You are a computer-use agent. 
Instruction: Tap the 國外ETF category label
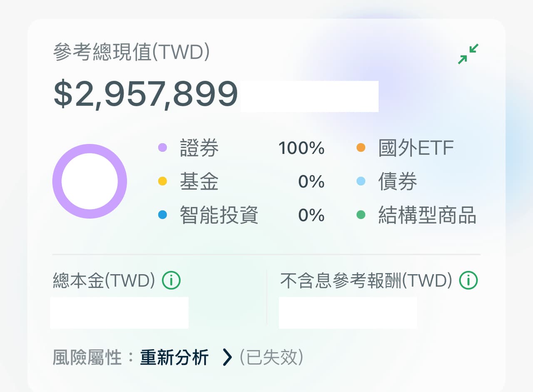click(416, 148)
